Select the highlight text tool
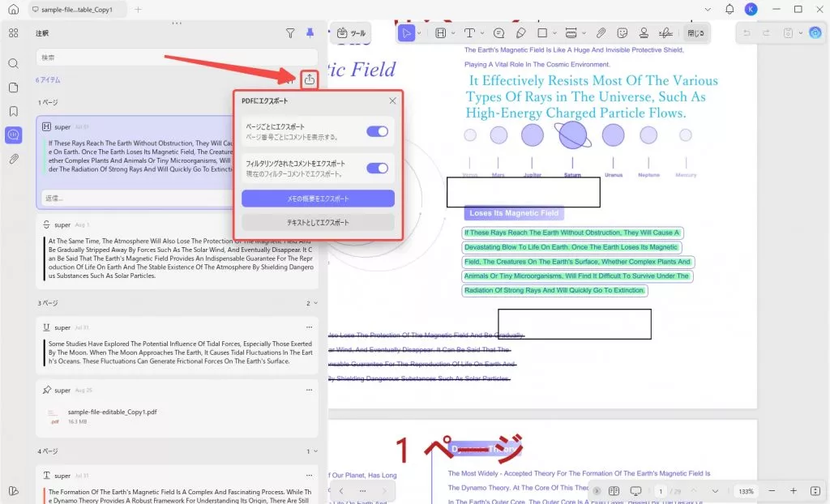The height and width of the screenshot is (504, 830). pyautogui.click(x=440, y=33)
